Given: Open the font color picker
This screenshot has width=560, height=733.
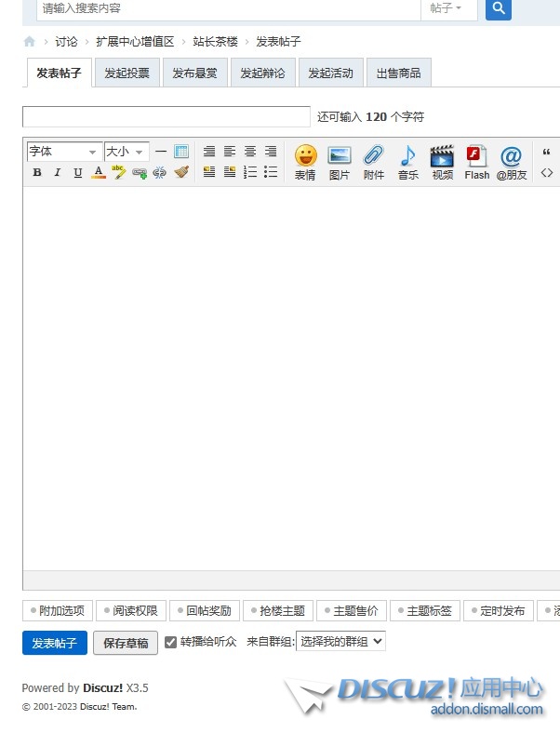Looking at the screenshot, I should click(98, 172).
